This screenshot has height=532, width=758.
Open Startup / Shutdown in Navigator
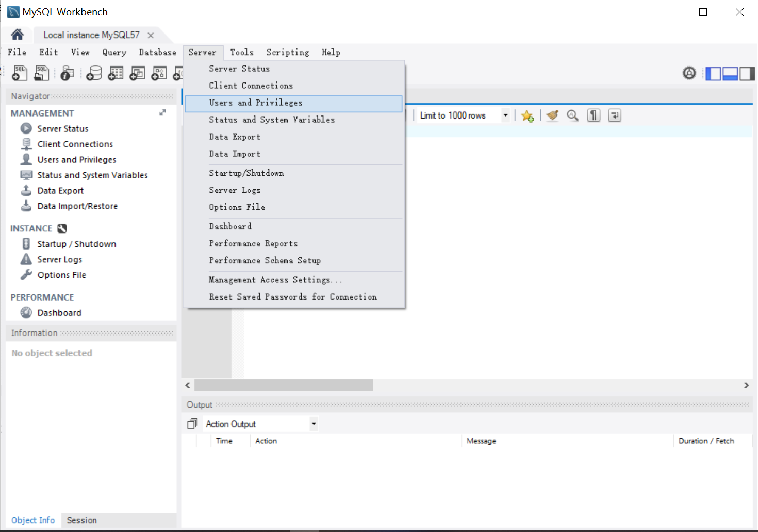77,244
